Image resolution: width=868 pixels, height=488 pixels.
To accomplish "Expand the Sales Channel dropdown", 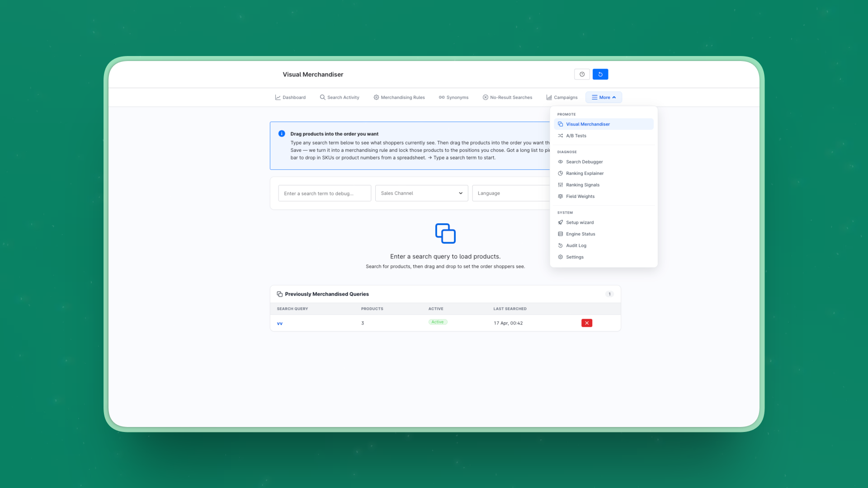I will tap(421, 193).
